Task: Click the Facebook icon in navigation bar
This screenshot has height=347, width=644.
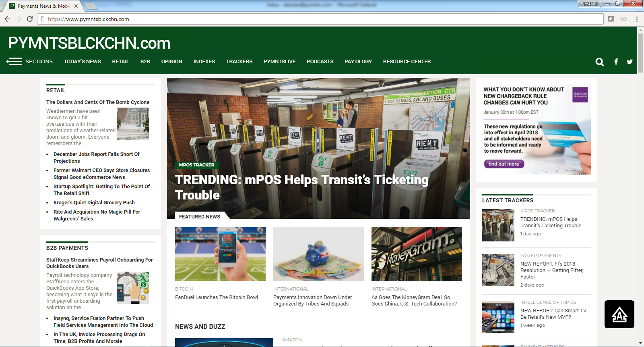Action: pos(616,62)
